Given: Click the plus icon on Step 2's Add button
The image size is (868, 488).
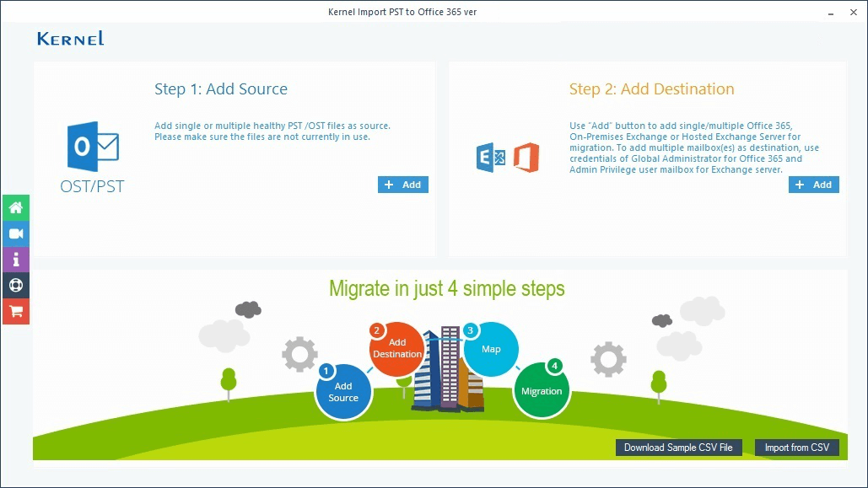Looking at the screenshot, I should click(x=801, y=184).
